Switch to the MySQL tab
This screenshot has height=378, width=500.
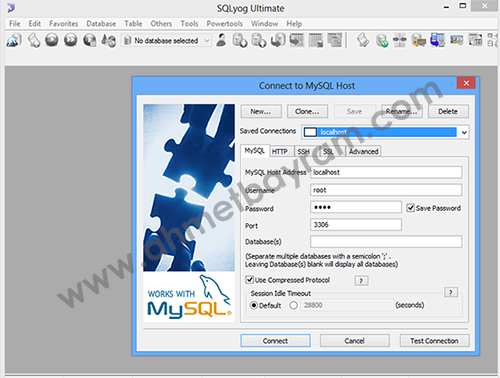[255, 151]
